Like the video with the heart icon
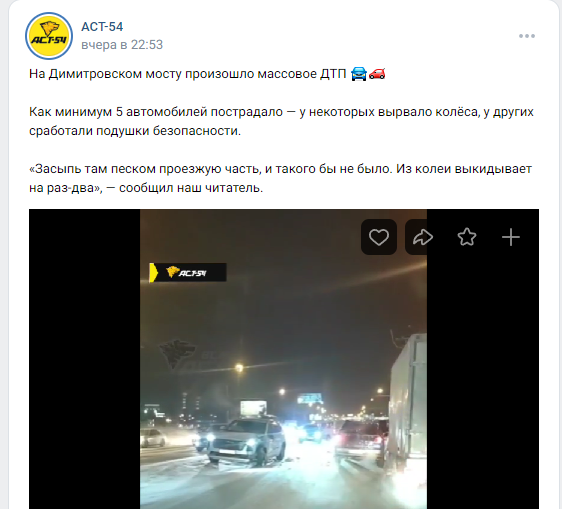Screen dimensions: 562x509 (379, 237)
